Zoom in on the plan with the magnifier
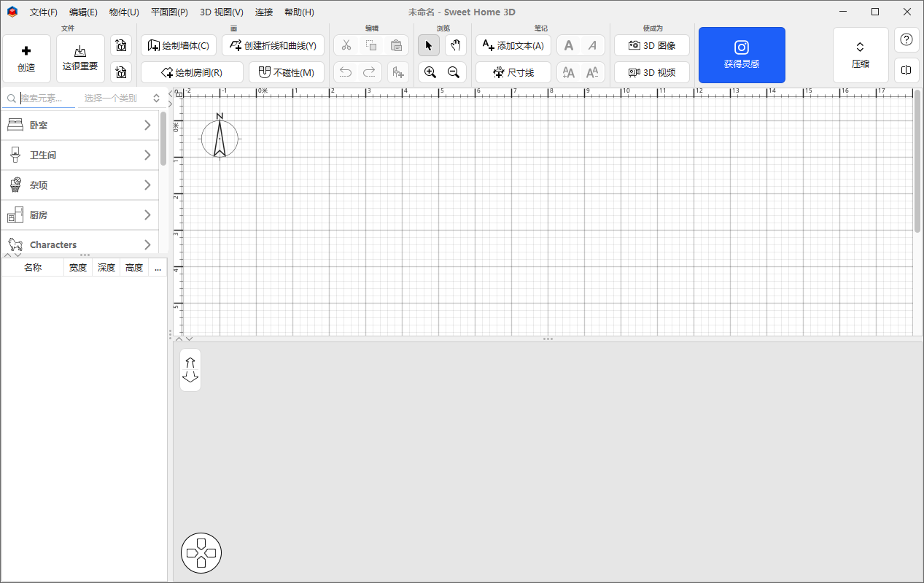 [430, 72]
